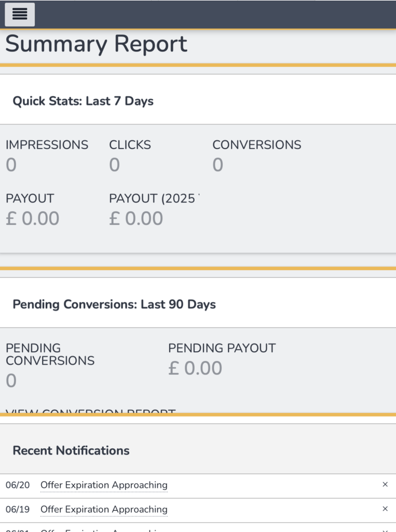Image resolution: width=396 pixels, height=532 pixels.
Task: Click the Pending Conversions count value
Action: (11, 381)
